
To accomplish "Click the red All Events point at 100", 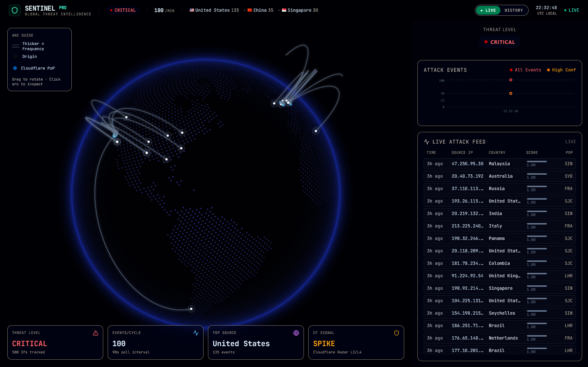I will pyautogui.click(x=511, y=80).
